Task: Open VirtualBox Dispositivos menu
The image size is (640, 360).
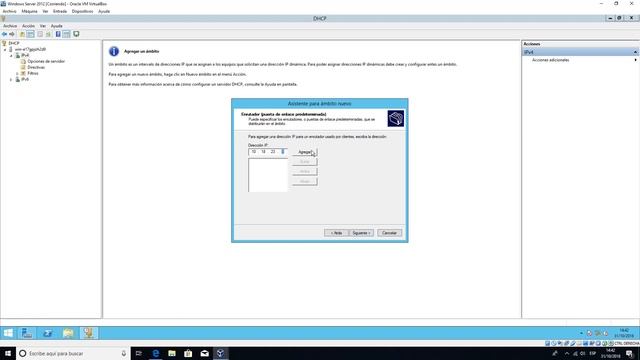Action: [82, 11]
